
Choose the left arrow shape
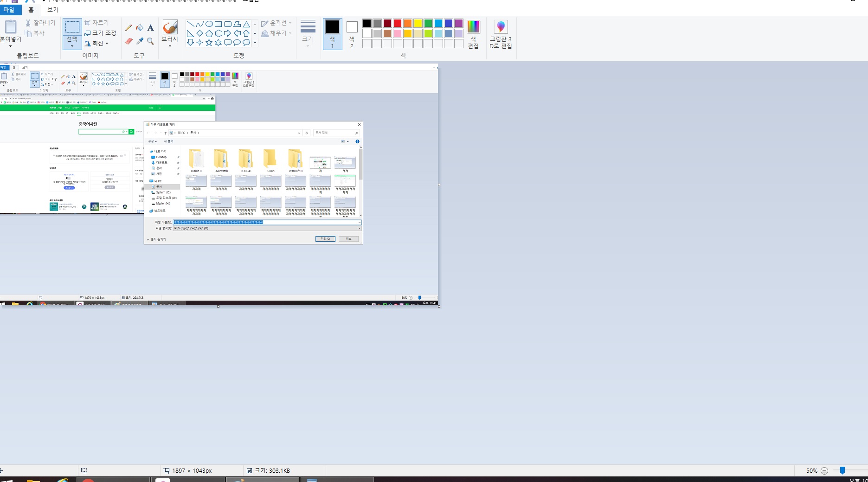point(237,33)
